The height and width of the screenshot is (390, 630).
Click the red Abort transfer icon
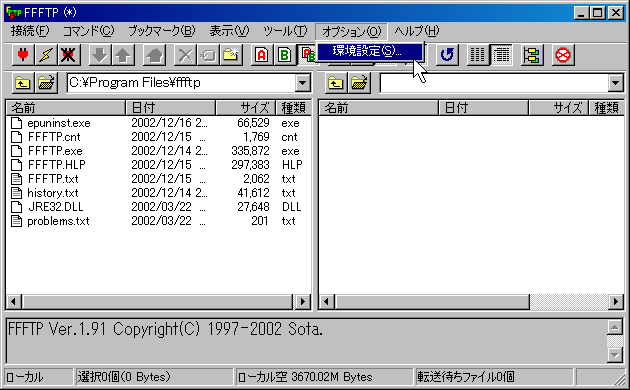(562, 55)
